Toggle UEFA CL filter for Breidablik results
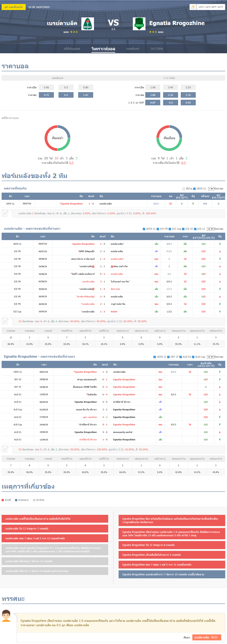The width and height of the screenshot is (227, 644). (144, 229)
